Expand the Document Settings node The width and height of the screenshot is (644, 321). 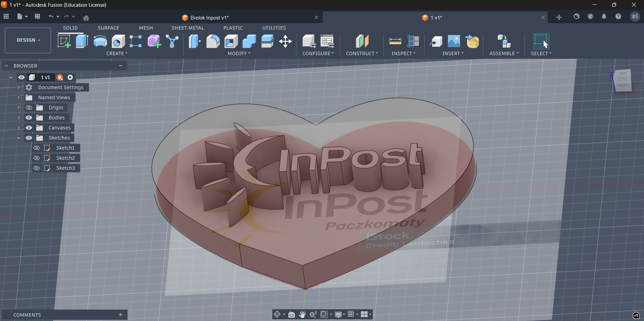18,87
